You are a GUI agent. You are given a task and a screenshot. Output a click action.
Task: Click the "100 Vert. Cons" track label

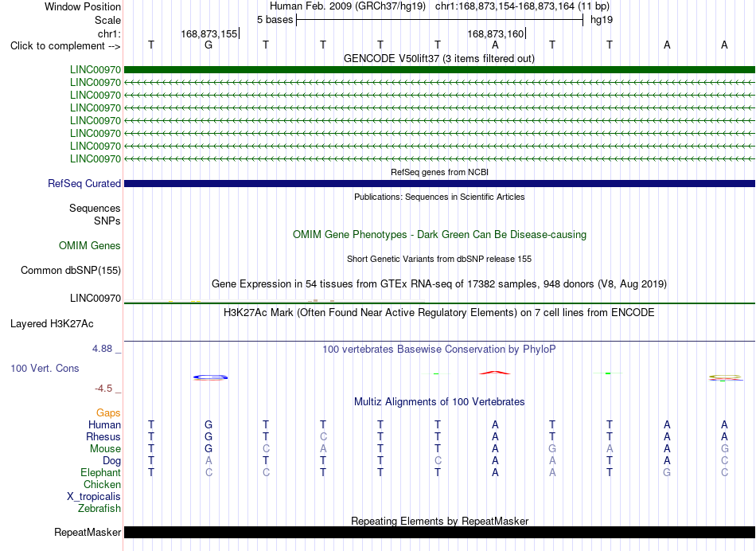pyautogui.click(x=45, y=368)
